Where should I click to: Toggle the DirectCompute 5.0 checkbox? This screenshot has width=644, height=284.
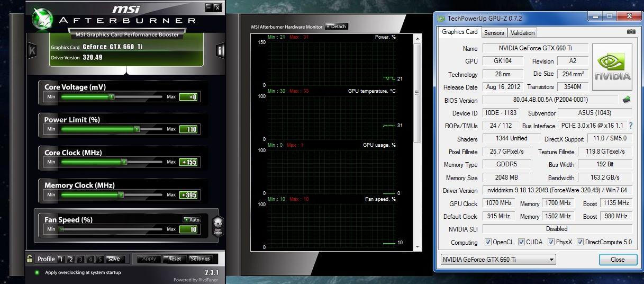click(580, 242)
